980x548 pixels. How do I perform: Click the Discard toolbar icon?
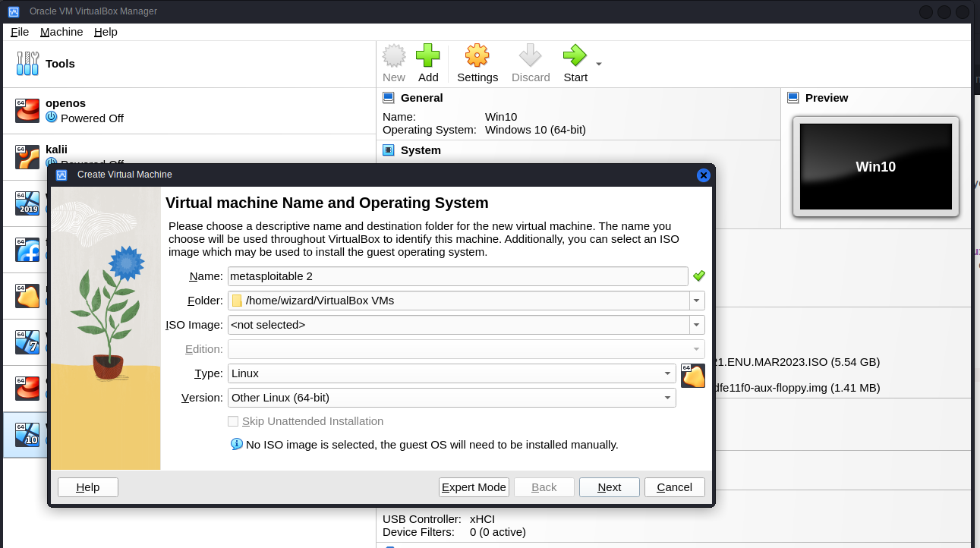click(530, 56)
